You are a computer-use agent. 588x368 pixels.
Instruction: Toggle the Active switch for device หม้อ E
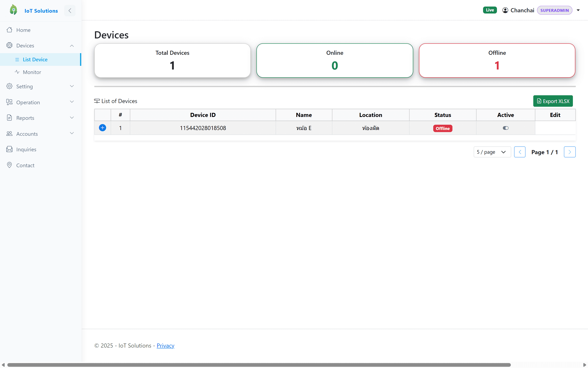coord(505,128)
